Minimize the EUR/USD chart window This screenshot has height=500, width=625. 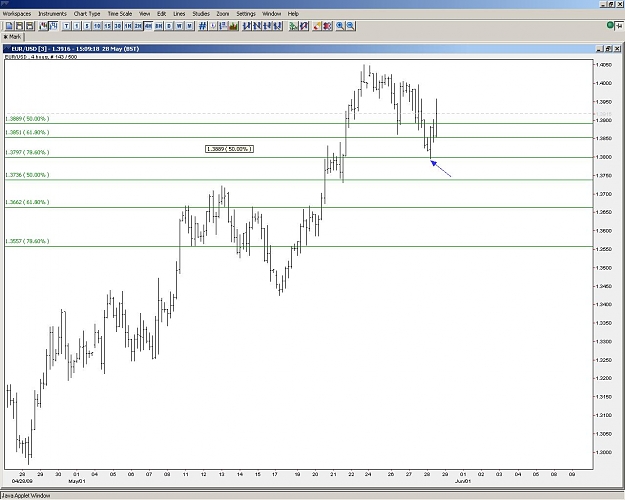tap(600, 49)
